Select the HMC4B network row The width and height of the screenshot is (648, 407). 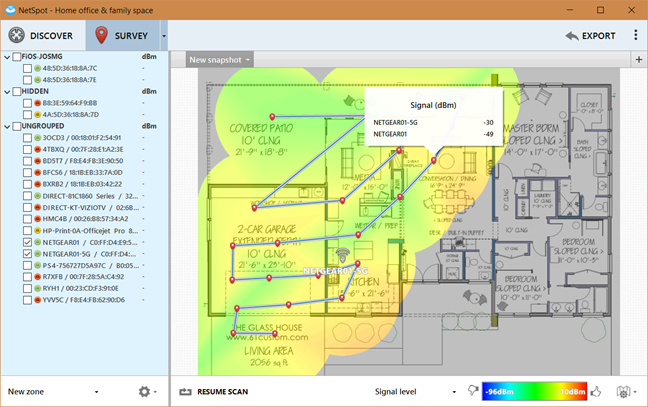click(84, 219)
